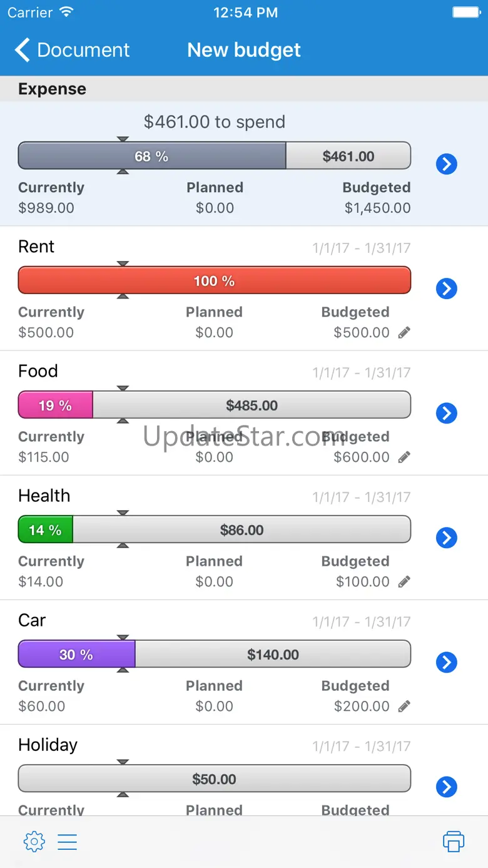Tap pencil icon beside Car's $200.00
This screenshot has height=868, width=488.
[x=405, y=707]
